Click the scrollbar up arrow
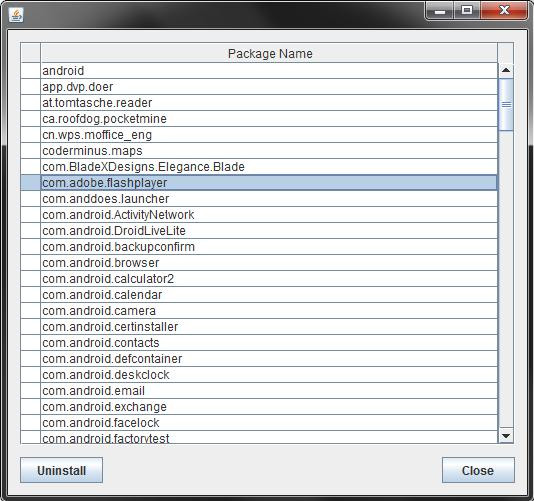534x501 pixels. [506, 70]
